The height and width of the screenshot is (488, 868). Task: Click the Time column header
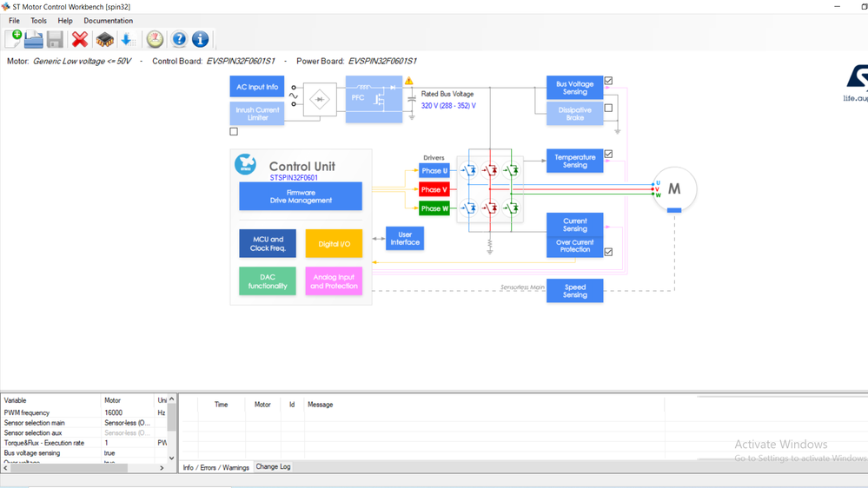point(221,405)
